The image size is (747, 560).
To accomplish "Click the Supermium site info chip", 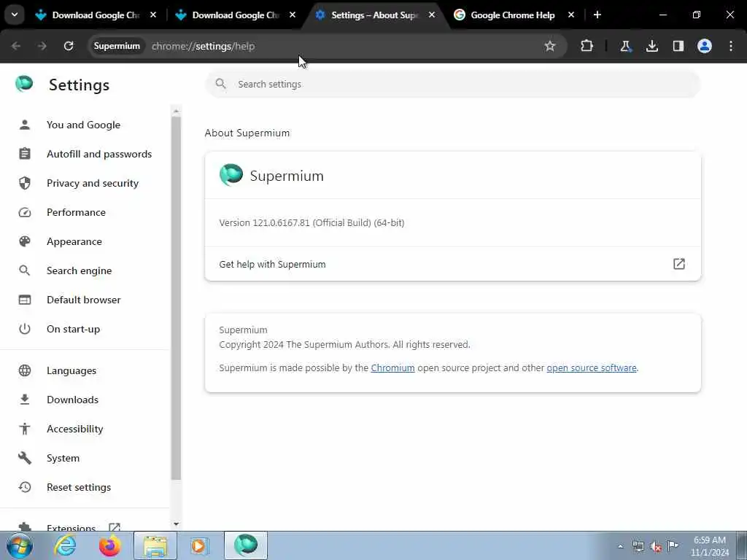I will pos(117,46).
